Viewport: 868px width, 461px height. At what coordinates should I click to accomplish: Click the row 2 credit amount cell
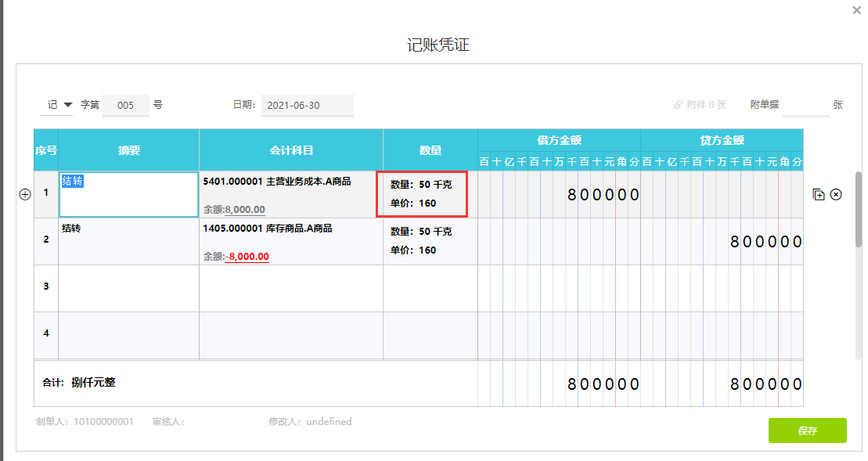tap(722, 242)
